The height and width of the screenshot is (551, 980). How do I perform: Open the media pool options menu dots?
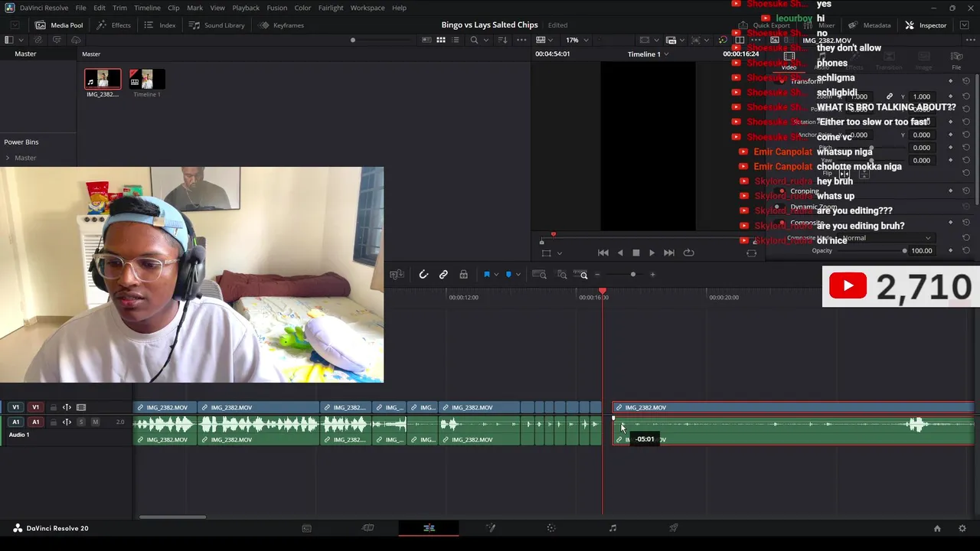pos(521,40)
